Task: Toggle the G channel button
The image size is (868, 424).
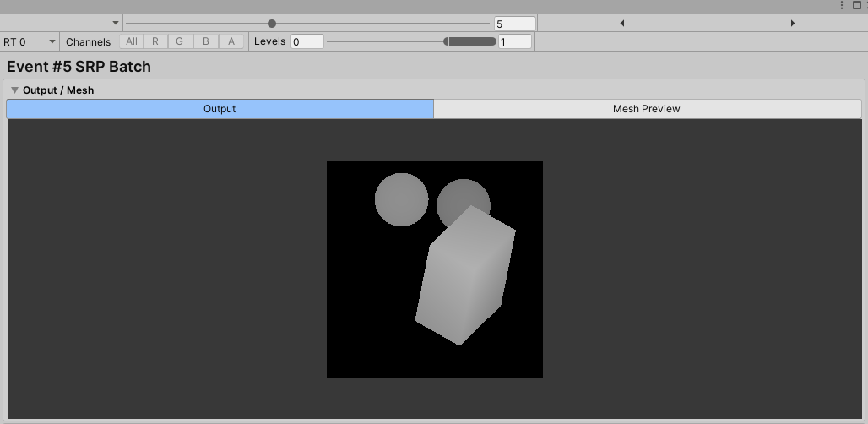Action: [x=179, y=41]
